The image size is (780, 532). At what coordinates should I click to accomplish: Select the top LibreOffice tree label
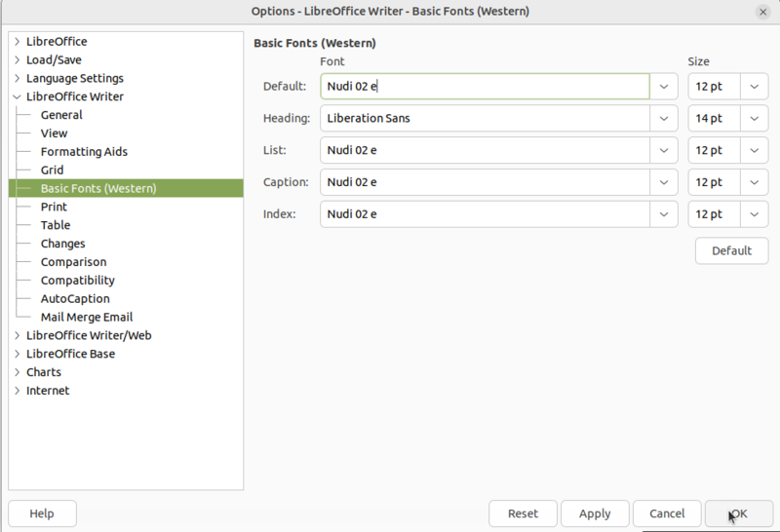pyautogui.click(x=57, y=42)
